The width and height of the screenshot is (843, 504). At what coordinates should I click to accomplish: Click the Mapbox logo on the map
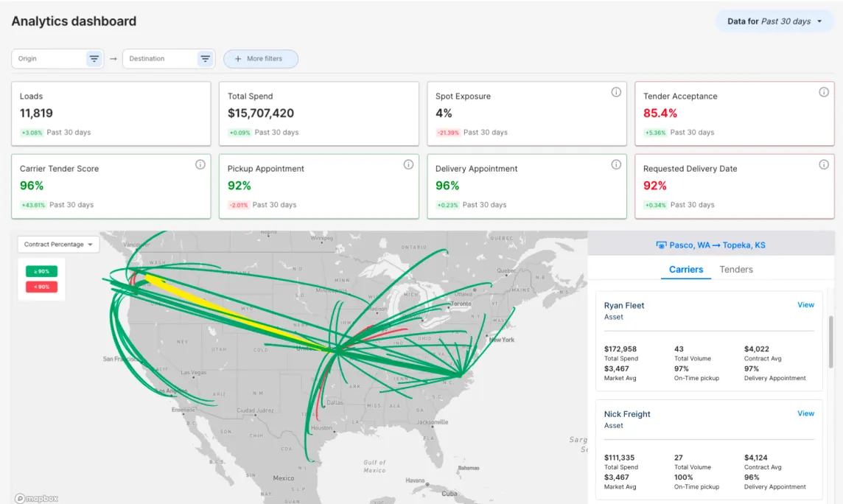(35, 498)
